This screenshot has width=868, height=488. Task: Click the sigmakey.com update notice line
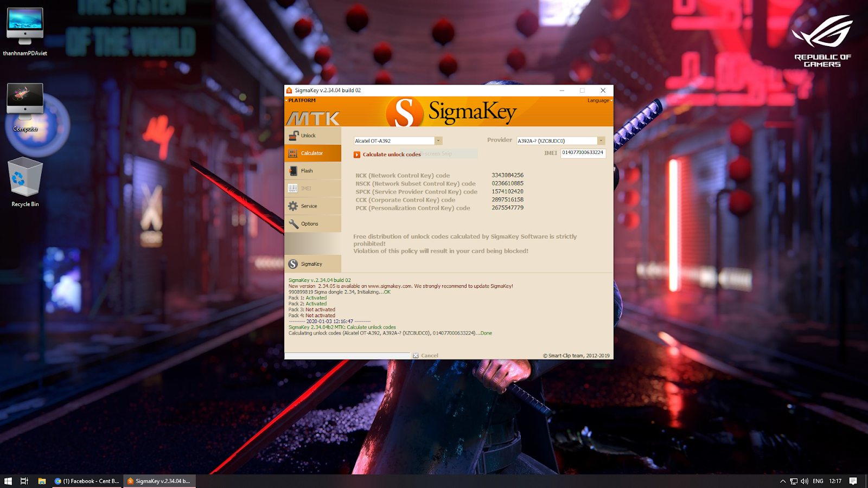tap(400, 286)
